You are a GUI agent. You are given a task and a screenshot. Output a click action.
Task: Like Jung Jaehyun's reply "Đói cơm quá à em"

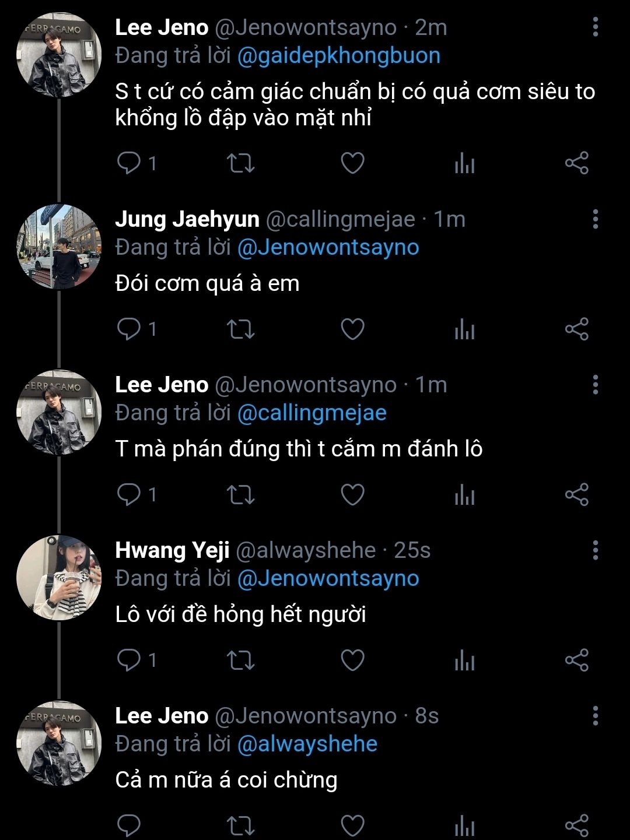[352, 329]
